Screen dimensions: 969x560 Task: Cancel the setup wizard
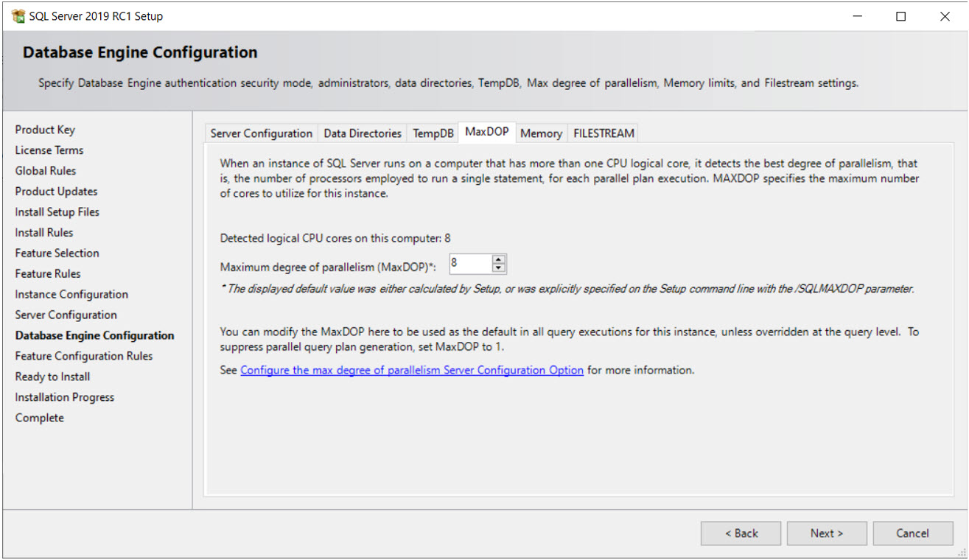(x=913, y=533)
